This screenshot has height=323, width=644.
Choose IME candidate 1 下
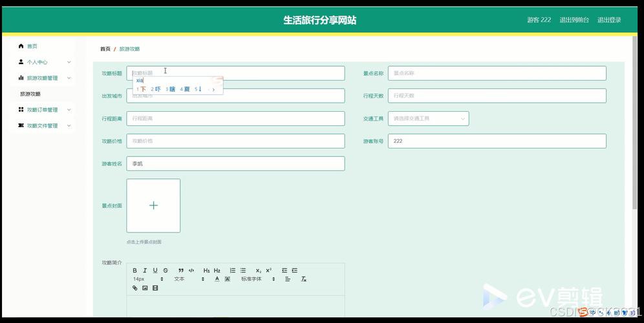coord(142,89)
